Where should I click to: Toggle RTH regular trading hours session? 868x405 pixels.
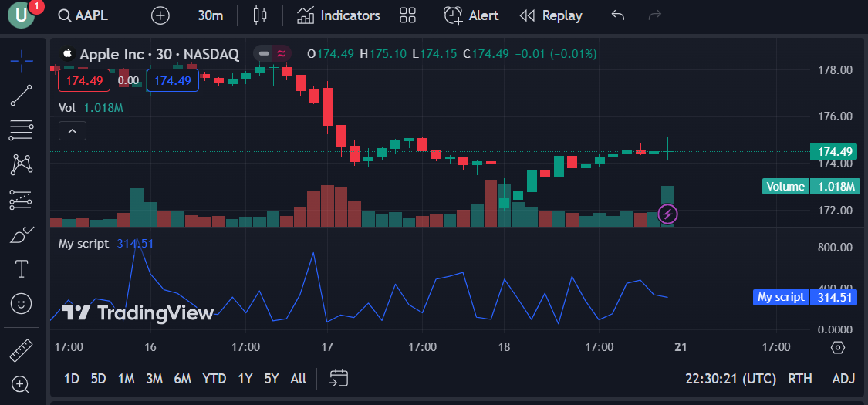[x=800, y=379]
